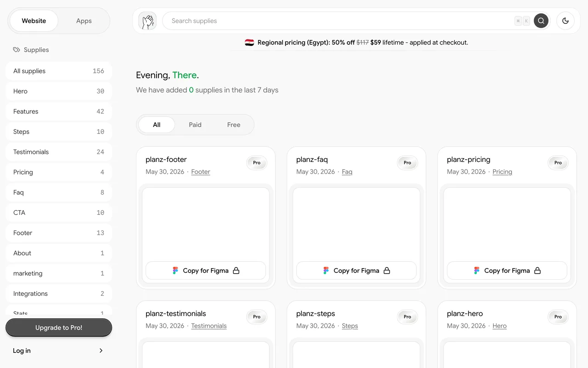588x368 pixels.
Task: Follow the Pricing tag link on planz-pricing
Action: (x=502, y=172)
